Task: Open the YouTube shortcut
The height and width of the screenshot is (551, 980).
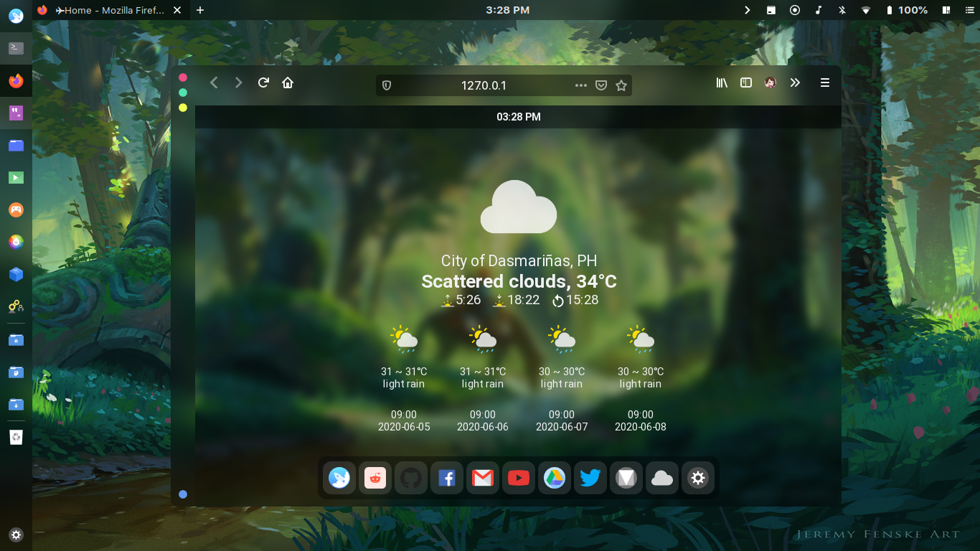Action: (519, 478)
